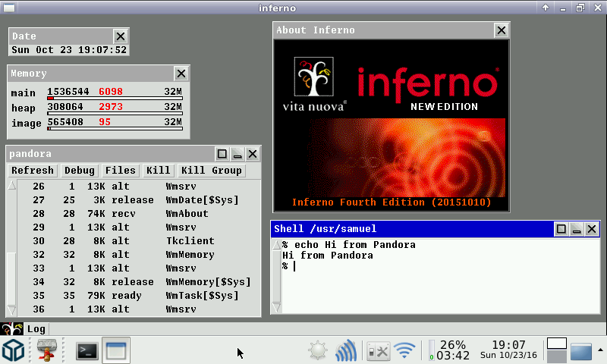607x364 pixels.
Task: Minimize the pandora task window
Action: 237,154
